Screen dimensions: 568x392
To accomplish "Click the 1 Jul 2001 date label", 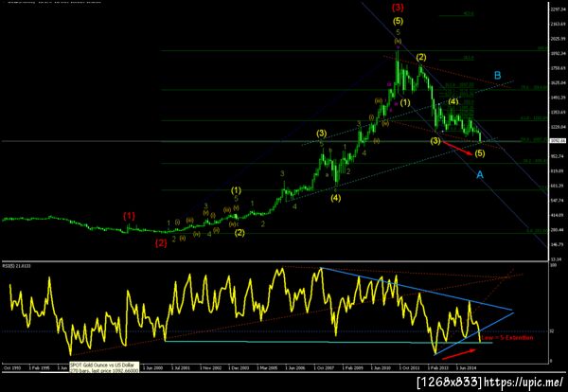I will point(181,367).
